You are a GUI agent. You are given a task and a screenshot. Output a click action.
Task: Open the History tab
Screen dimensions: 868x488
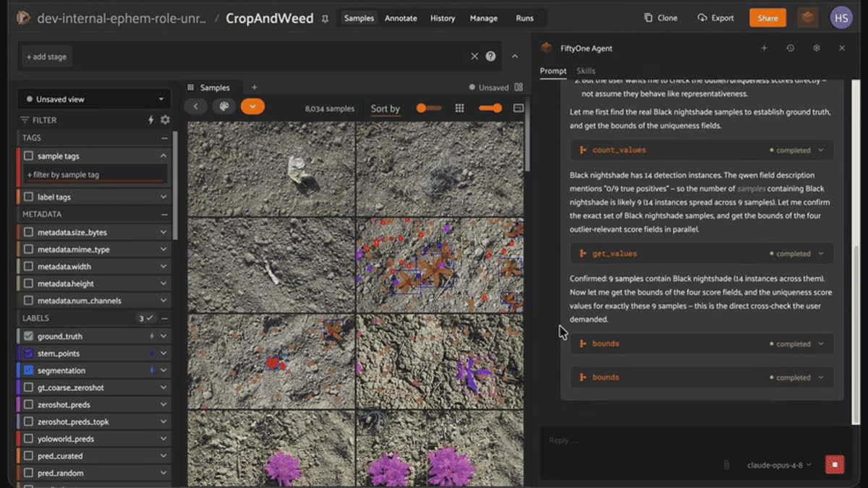point(443,18)
